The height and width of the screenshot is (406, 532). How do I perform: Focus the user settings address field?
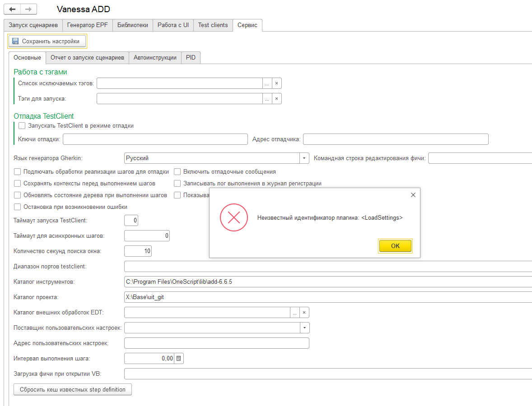pos(217,343)
